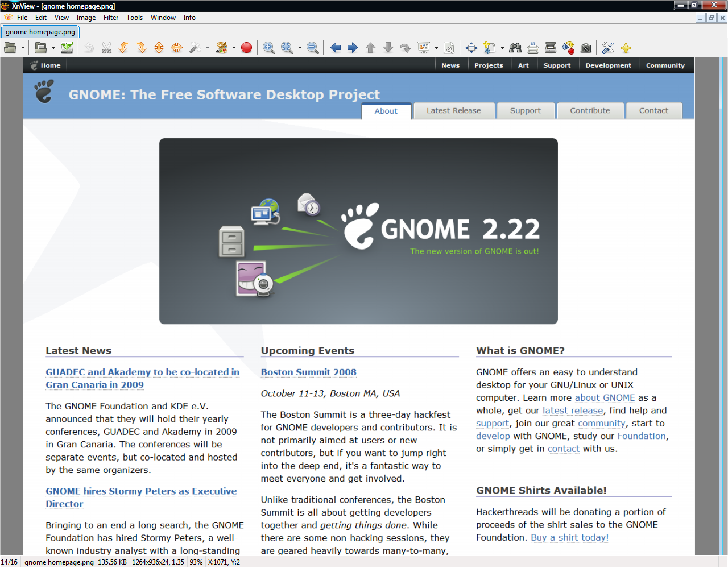Open the Edit menu

41,18
